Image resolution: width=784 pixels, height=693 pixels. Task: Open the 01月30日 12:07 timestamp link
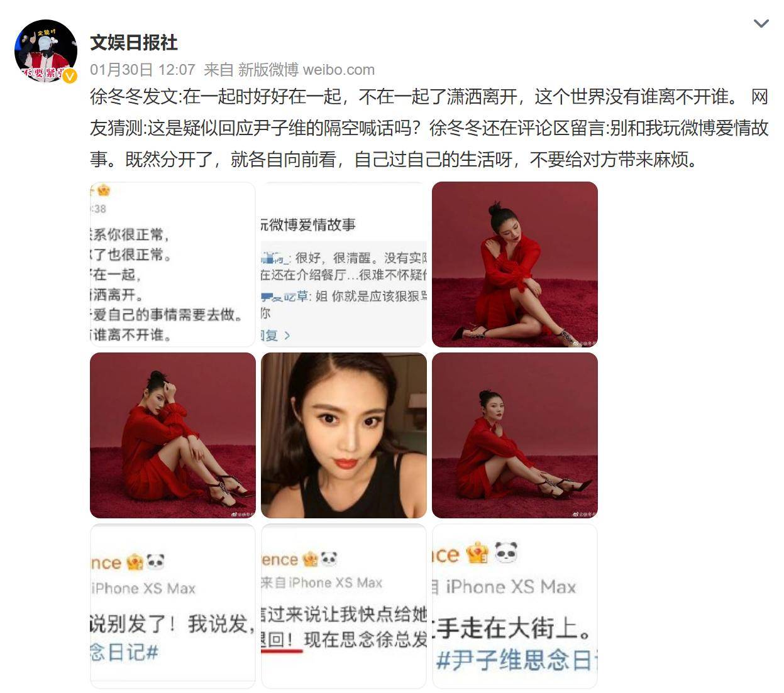tap(143, 70)
